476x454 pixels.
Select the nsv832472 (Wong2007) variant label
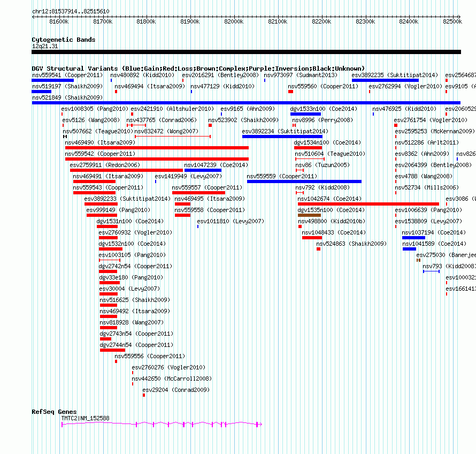[166, 131]
